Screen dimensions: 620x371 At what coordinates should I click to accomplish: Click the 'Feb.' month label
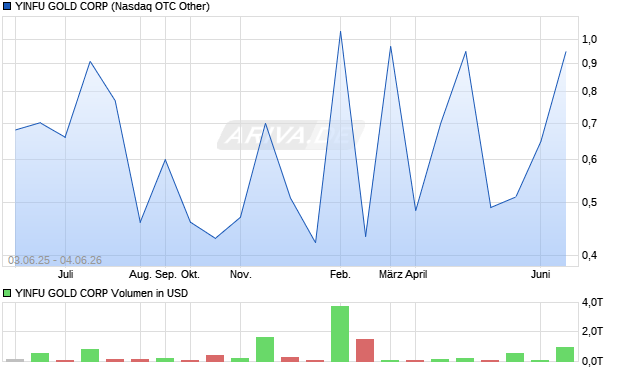pyautogui.click(x=340, y=274)
